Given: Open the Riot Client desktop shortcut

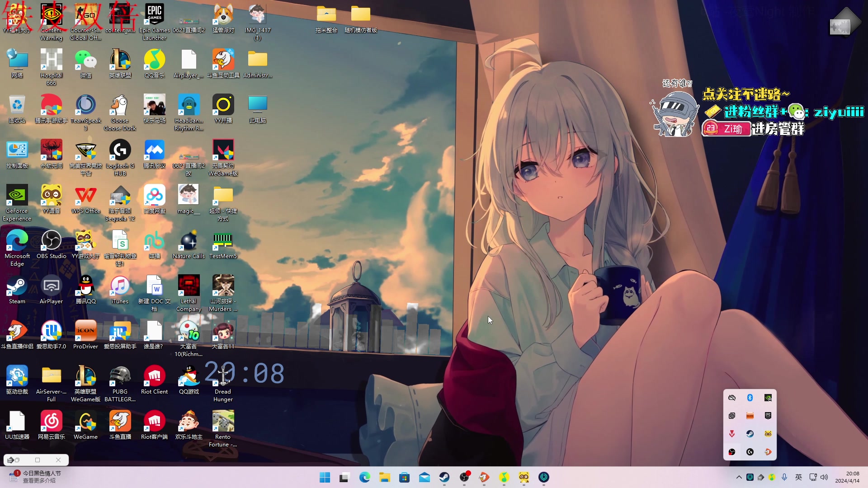Looking at the screenshot, I should (x=155, y=380).
